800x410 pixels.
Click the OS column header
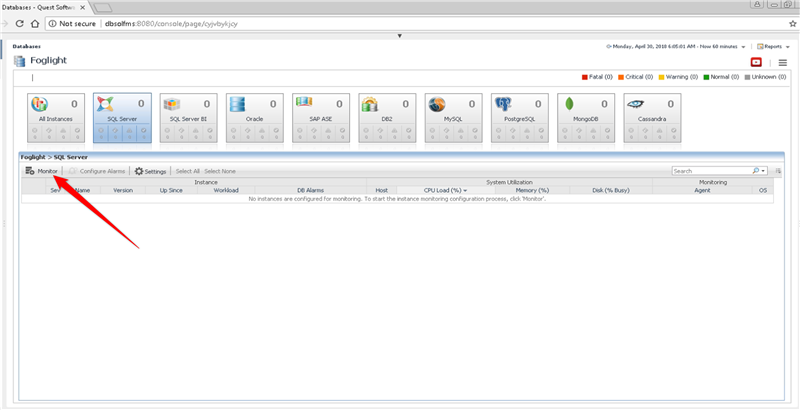[x=763, y=190]
